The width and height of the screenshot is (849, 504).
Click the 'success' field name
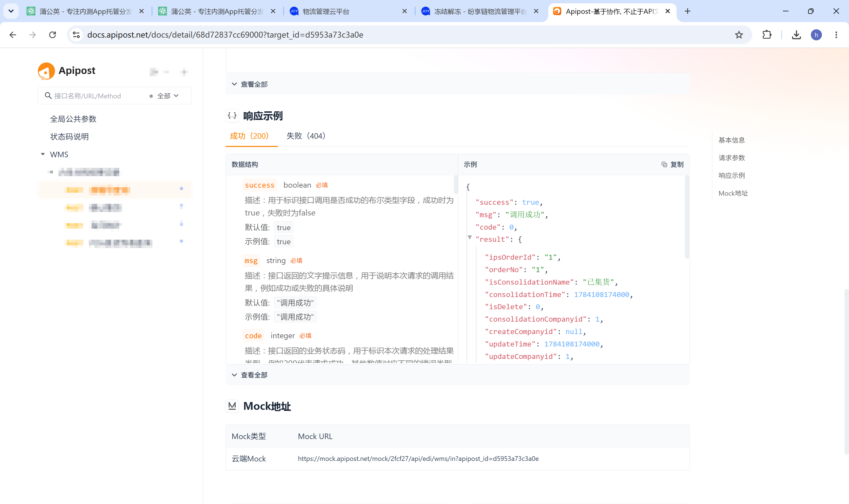[260, 185]
